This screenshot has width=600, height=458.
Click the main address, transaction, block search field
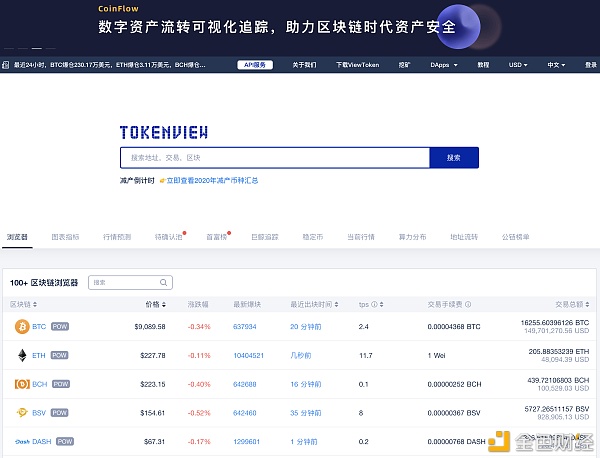[x=275, y=158]
